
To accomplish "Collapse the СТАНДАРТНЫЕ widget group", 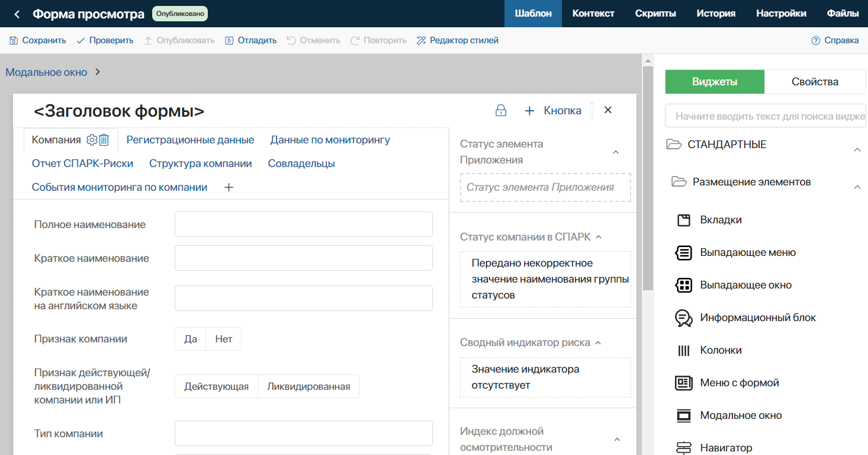I will (x=857, y=150).
